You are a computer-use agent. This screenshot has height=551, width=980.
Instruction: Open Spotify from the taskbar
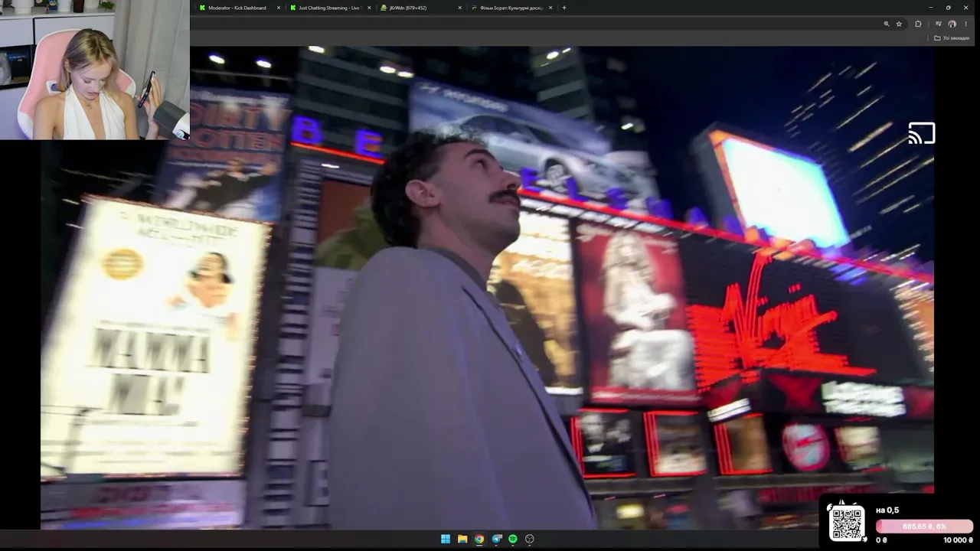[513, 539]
